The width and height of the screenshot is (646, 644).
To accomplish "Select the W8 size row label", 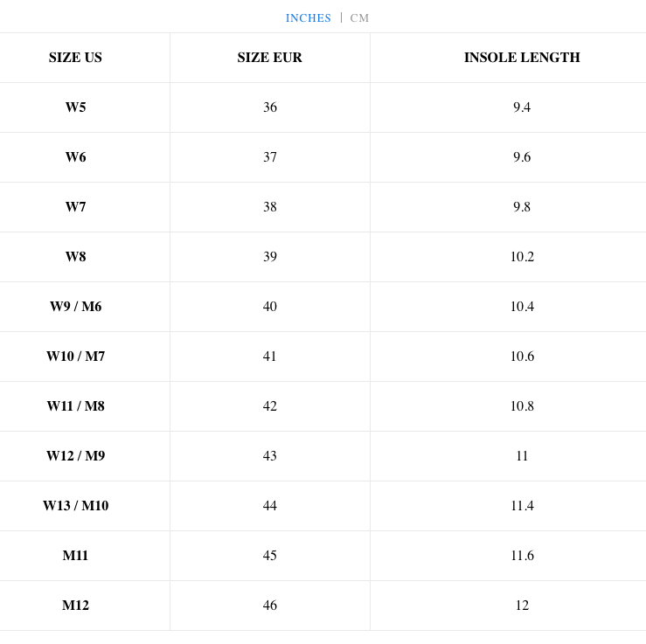I will tap(75, 257).
